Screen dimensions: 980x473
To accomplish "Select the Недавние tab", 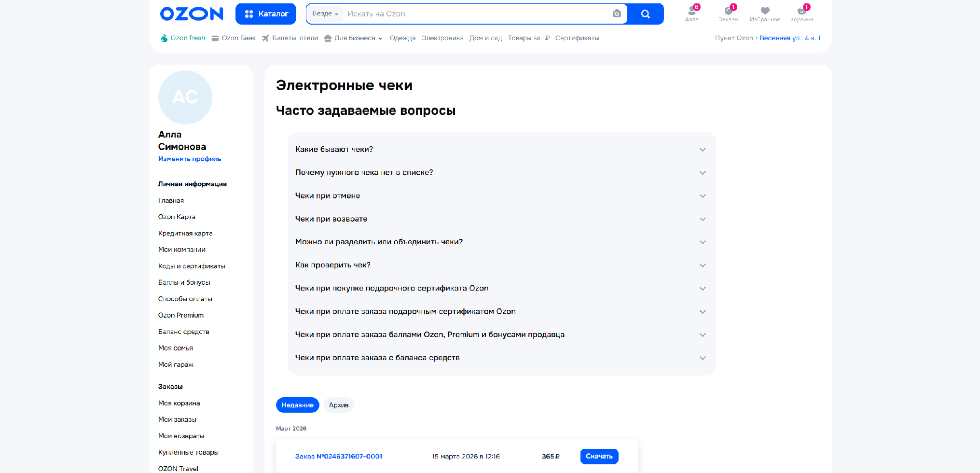I will pyautogui.click(x=297, y=405).
